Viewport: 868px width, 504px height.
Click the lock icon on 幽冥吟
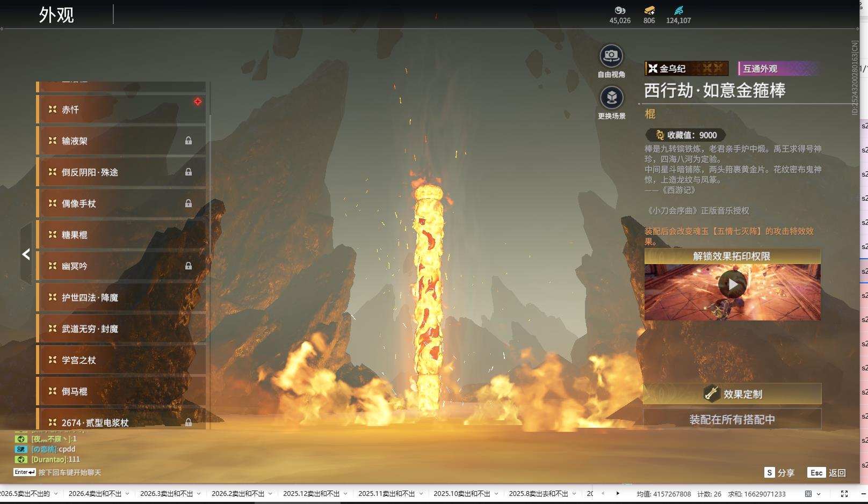coord(189,266)
